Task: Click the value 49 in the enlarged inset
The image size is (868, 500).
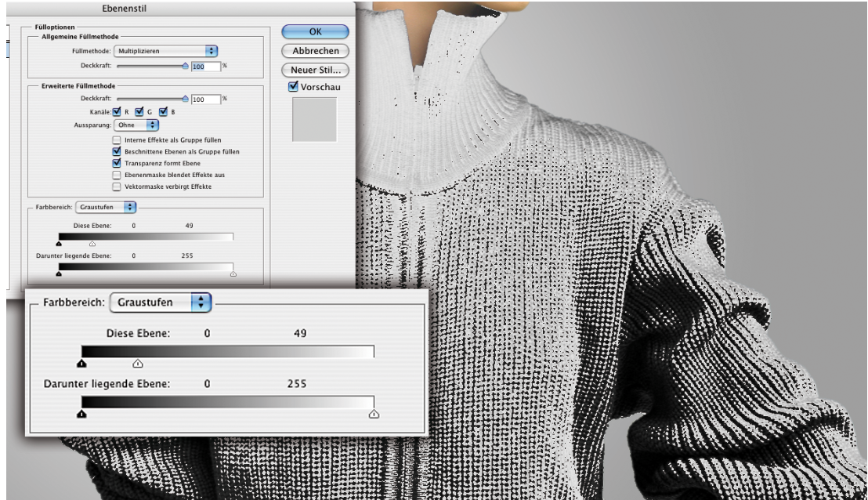Action: (300, 333)
